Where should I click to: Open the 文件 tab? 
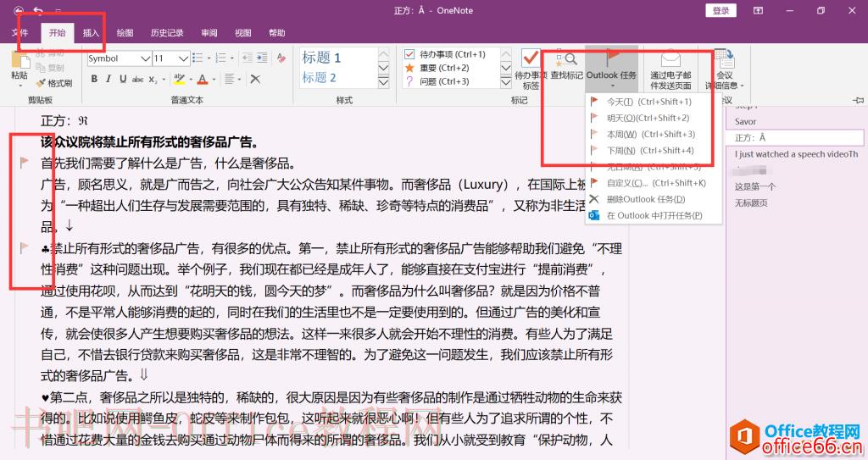coord(20,33)
